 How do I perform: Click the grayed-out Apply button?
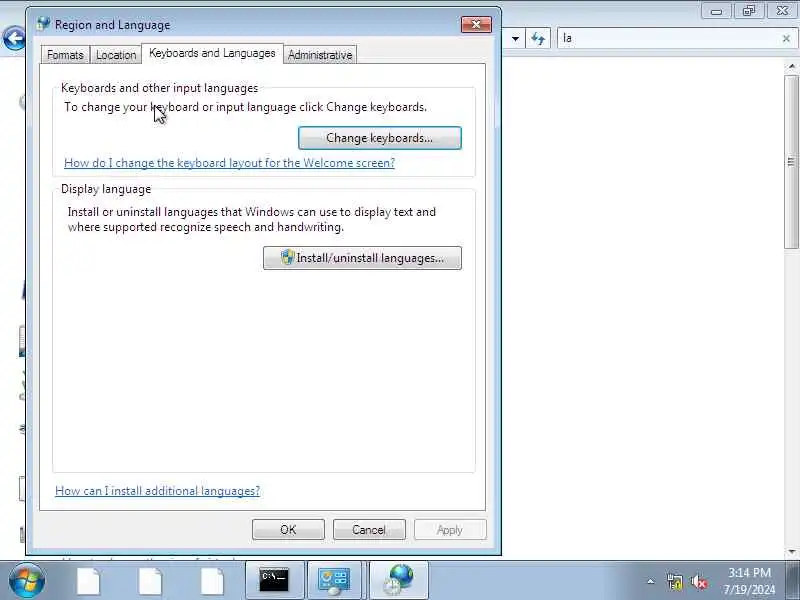[450, 530]
